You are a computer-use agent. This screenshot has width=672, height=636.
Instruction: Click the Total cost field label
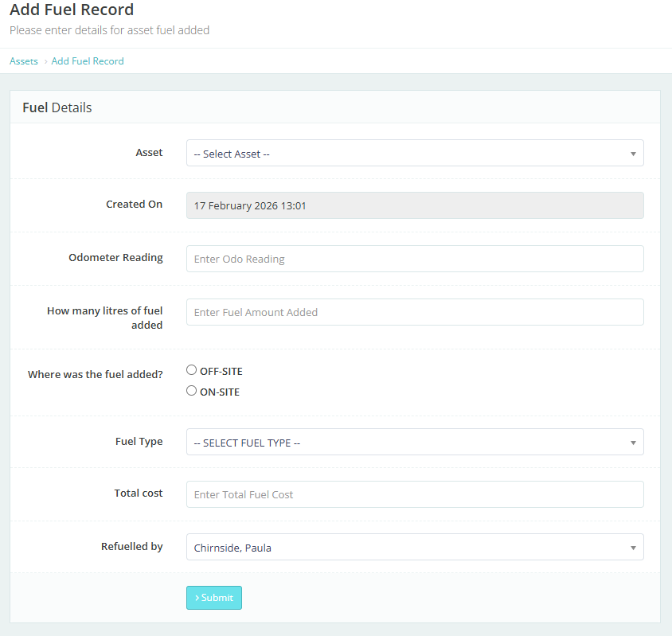[139, 494]
